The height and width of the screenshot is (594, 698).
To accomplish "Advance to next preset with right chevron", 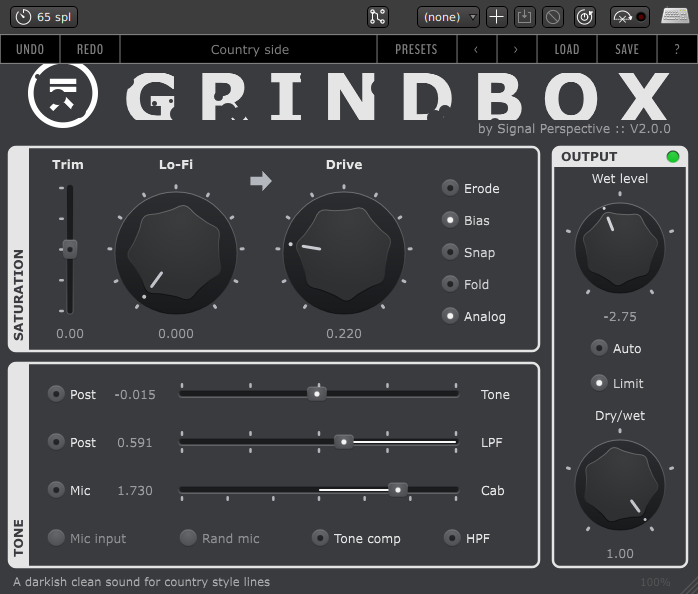I will [x=515, y=49].
